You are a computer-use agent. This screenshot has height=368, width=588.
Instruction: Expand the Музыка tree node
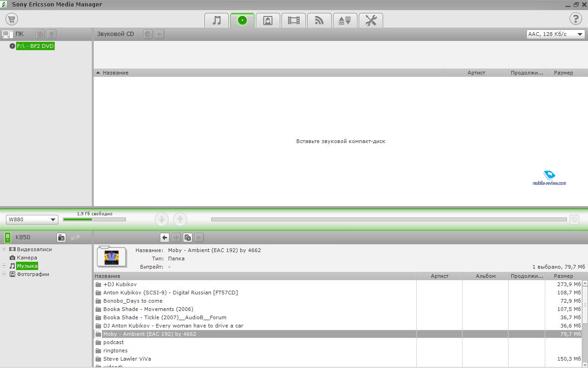click(4, 266)
